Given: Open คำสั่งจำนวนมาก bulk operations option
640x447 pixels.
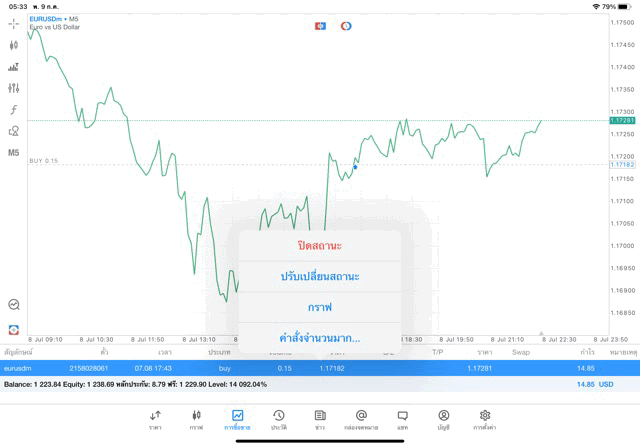Looking at the screenshot, I should (320, 337).
